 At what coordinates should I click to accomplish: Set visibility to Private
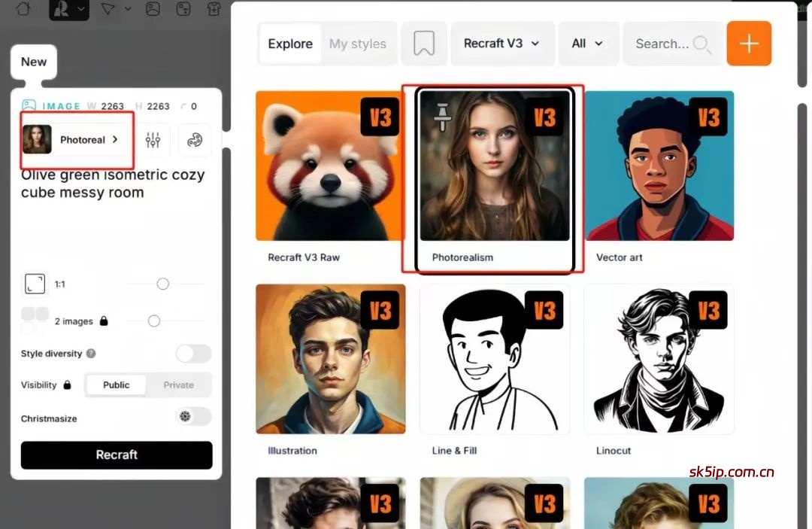[179, 385]
